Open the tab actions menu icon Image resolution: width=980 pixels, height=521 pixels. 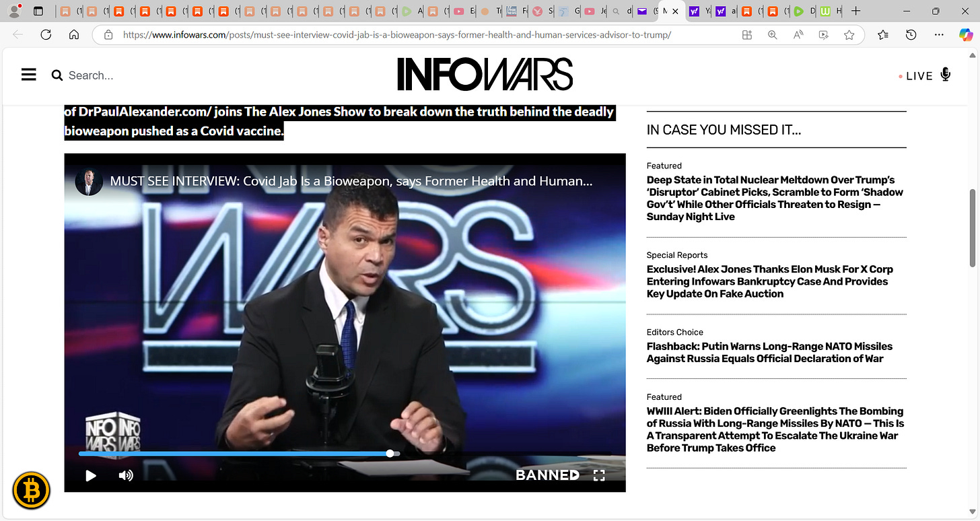(38, 11)
